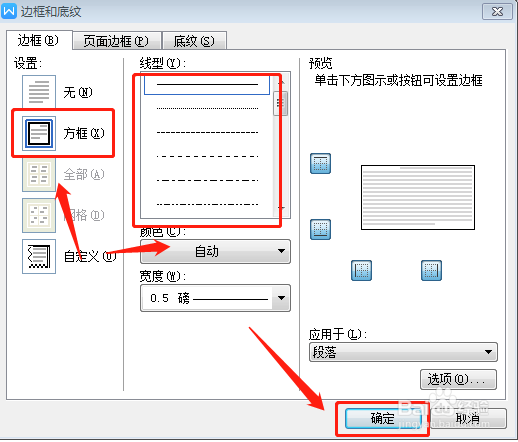Viewport: 518px width, 442px height.
Task: Select the wide-spaced dash line style
Action: [207, 156]
